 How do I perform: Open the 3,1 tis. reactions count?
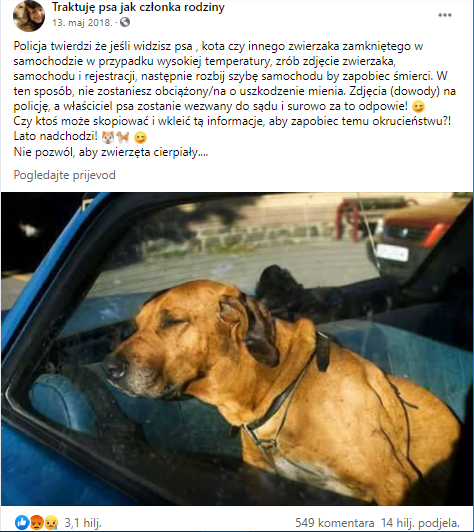pos(83,523)
